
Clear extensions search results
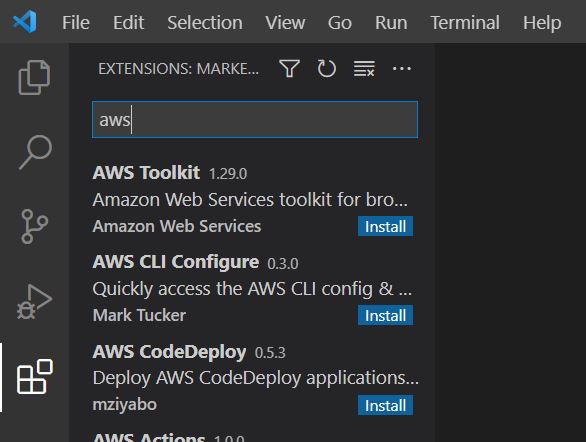coord(364,69)
